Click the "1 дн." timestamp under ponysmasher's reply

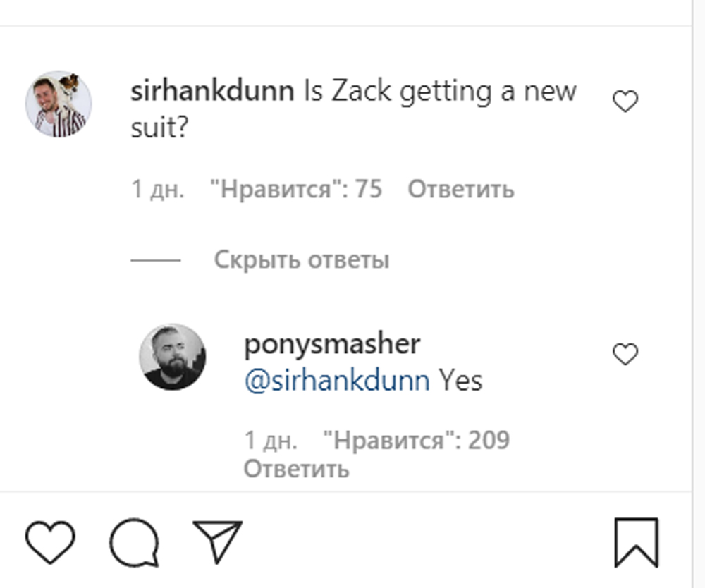[271, 441]
